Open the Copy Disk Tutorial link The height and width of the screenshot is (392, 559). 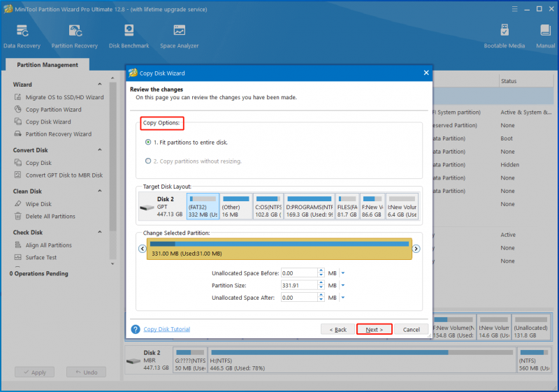coord(167,329)
